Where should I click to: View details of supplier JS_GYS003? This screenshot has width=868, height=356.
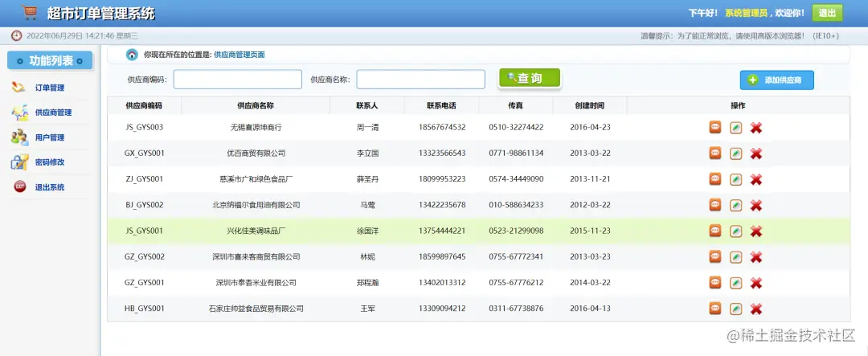point(715,127)
